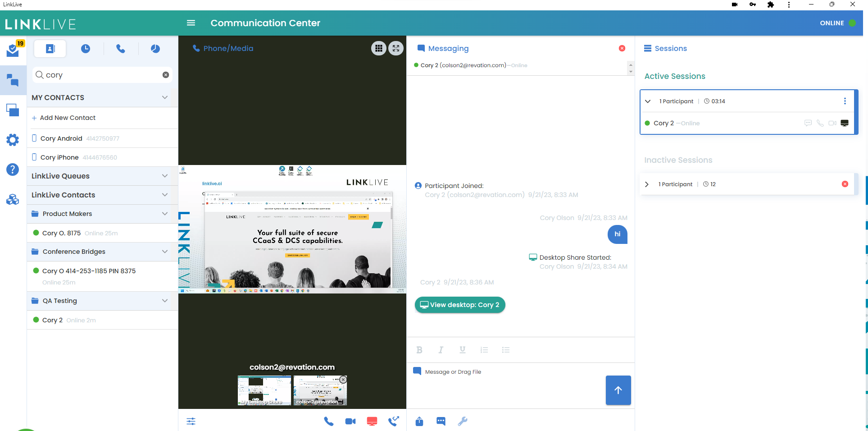868x431 pixels.
Task: Toggle bold formatting in message editor
Action: (x=419, y=350)
